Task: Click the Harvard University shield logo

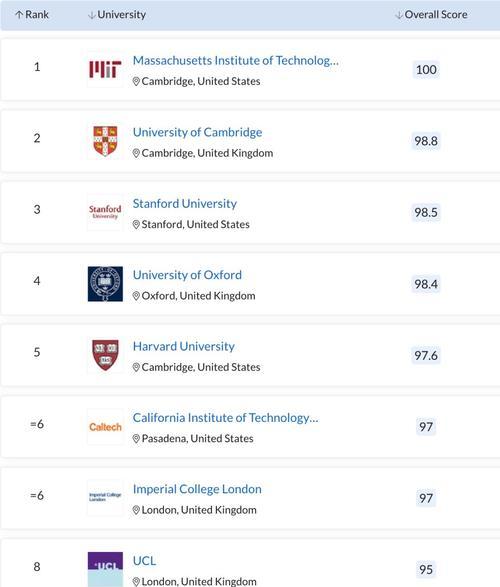Action: click(x=105, y=355)
